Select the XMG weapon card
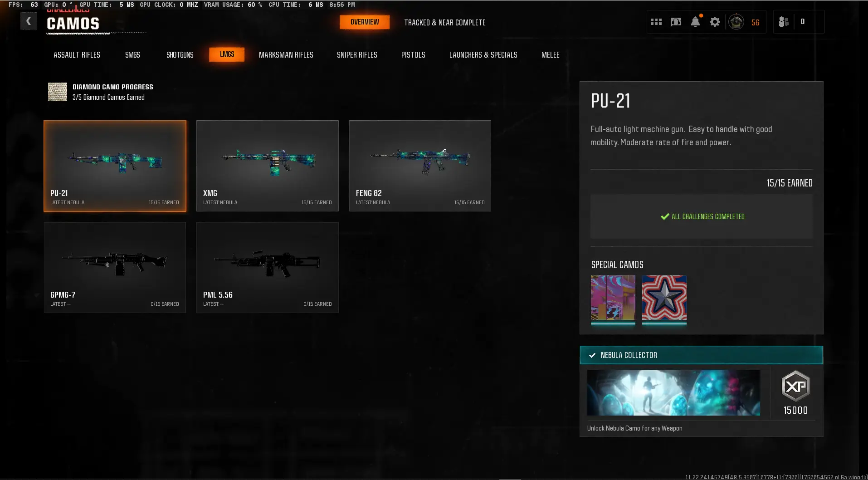 coord(268,166)
